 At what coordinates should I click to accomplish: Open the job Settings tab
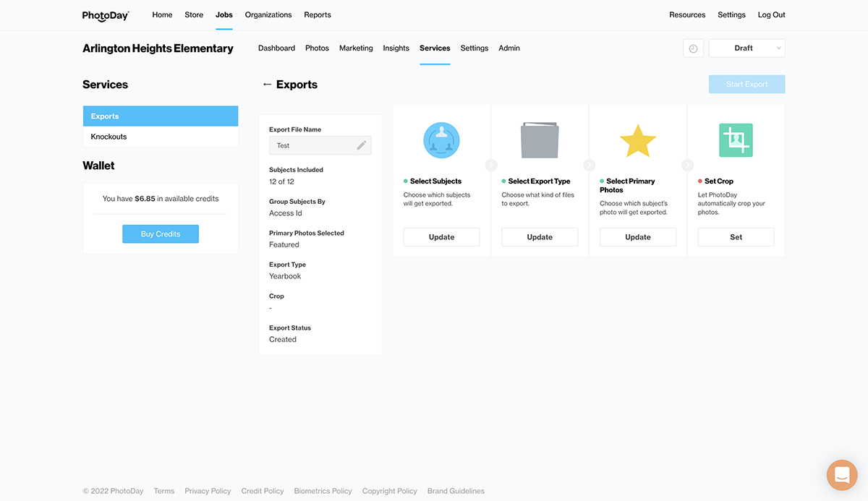475,48
